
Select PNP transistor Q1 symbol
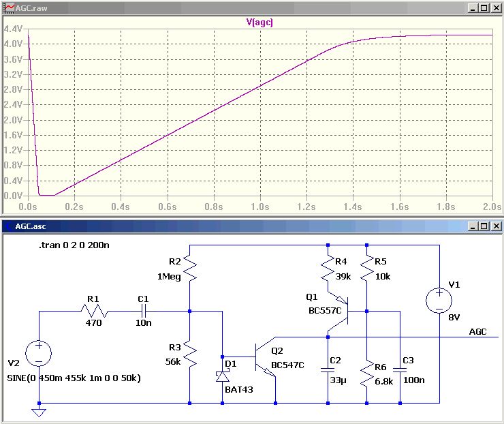[338, 311]
